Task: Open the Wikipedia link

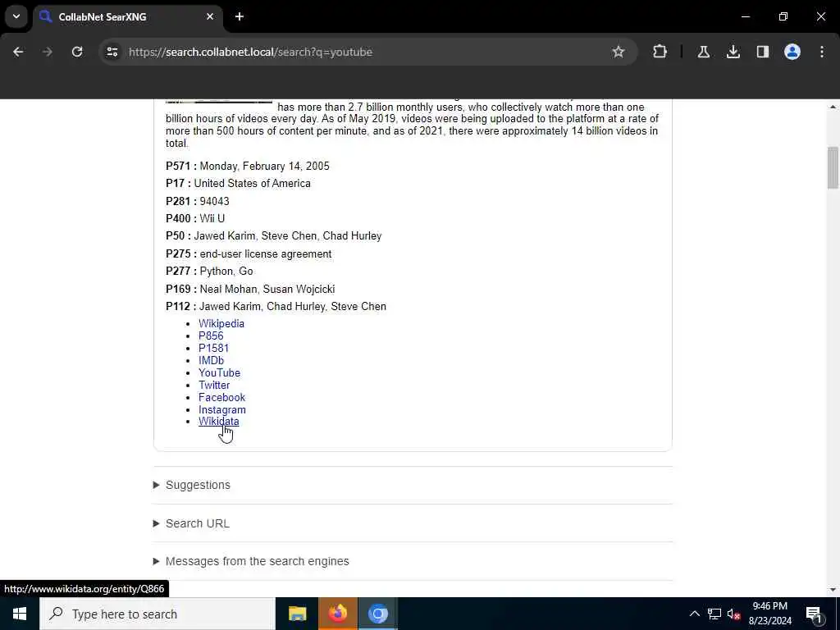Action: point(221,323)
